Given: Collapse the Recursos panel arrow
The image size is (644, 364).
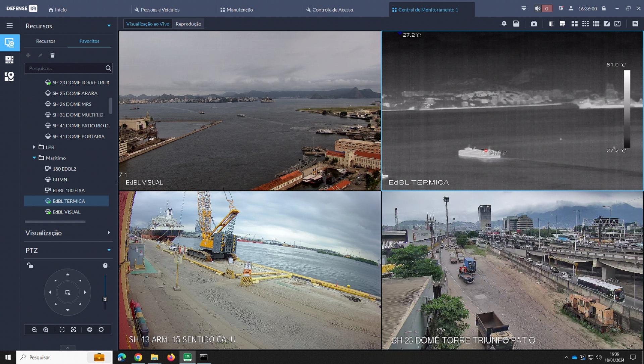Looking at the screenshot, I should click(109, 26).
